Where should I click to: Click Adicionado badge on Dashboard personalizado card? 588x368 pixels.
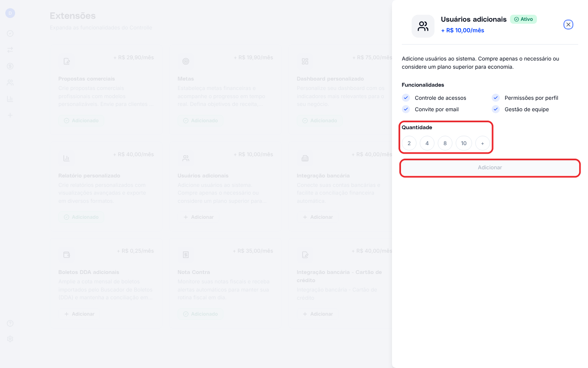[x=320, y=121]
